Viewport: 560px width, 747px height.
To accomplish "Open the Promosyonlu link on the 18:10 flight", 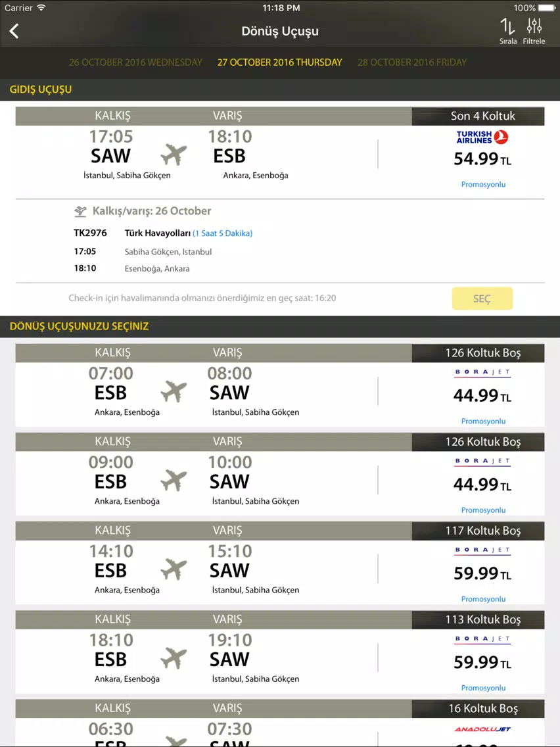I will [x=483, y=688].
